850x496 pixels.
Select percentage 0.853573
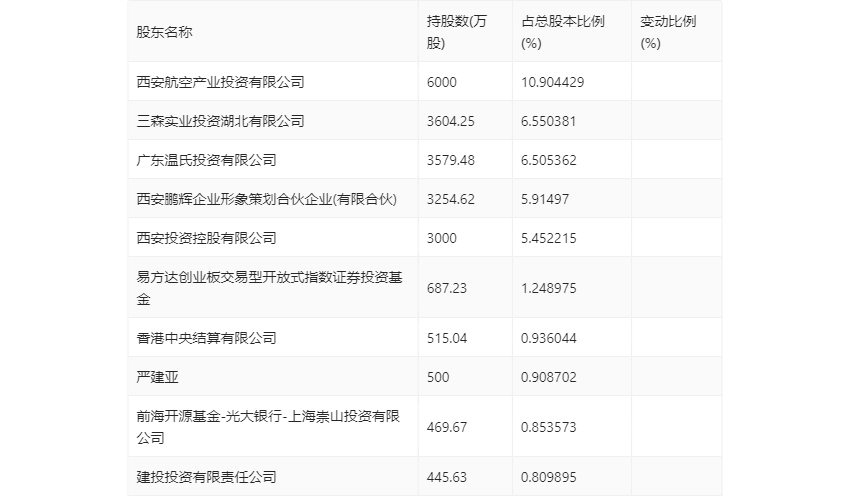549,427
